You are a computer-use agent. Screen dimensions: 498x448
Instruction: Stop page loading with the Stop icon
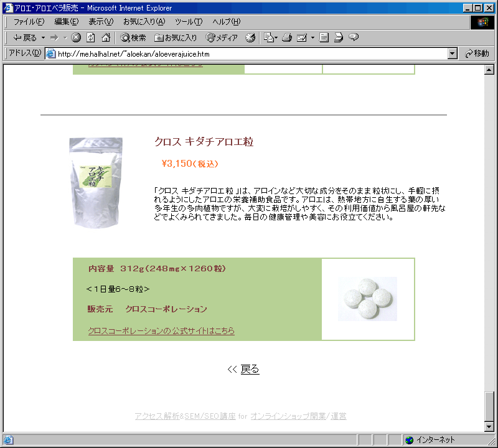(75, 38)
